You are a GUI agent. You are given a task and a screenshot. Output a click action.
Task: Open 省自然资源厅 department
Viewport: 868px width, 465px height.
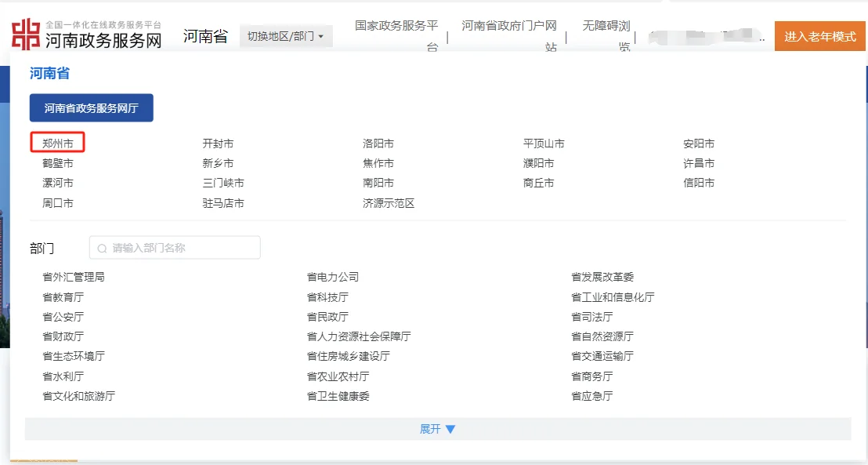click(602, 336)
